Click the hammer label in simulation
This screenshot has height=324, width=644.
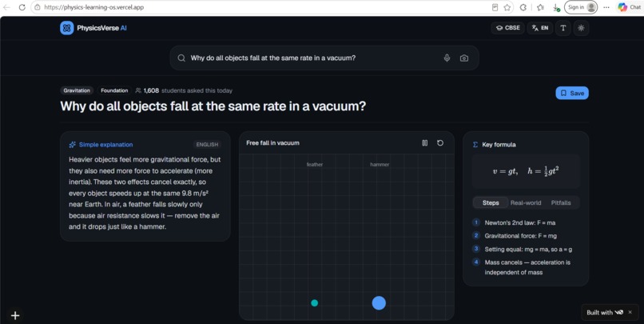pos(380,165)
